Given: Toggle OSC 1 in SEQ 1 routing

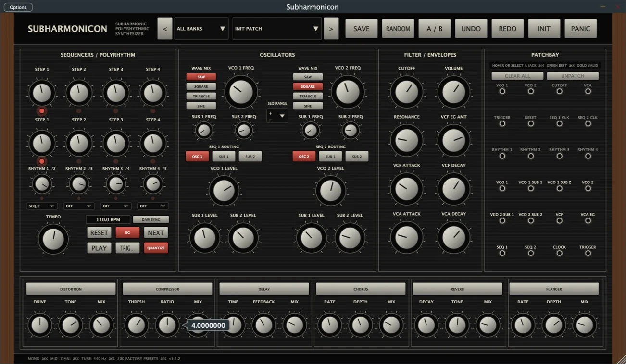Looking at the screenshot, I should point(197,157).
